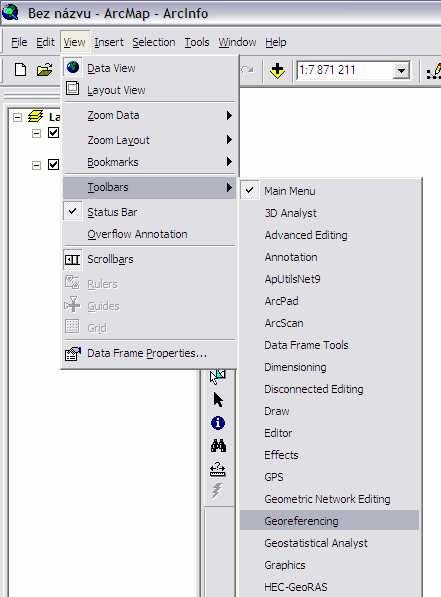Click the New document icon
The image size is (441, 597).
21,70
